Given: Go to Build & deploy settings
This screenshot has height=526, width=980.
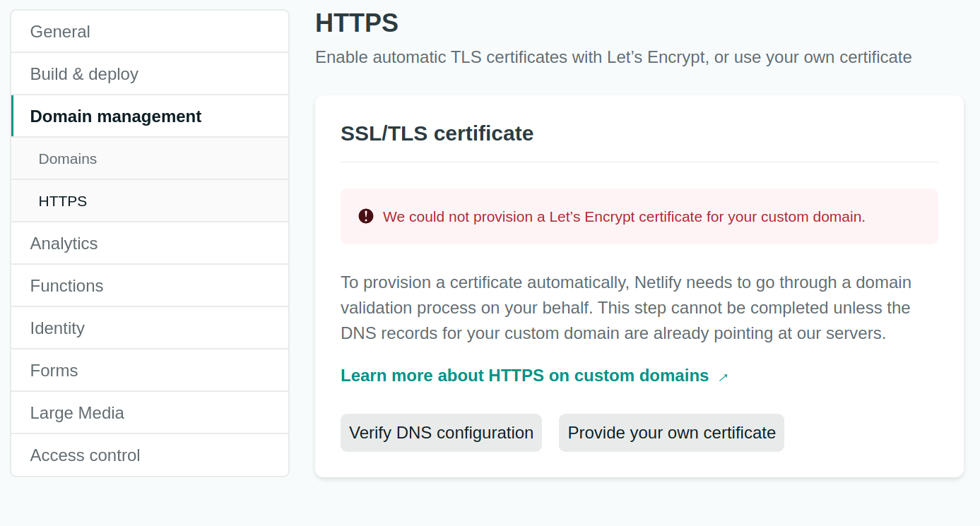Looking at the screenshot, I should point(150,74).
